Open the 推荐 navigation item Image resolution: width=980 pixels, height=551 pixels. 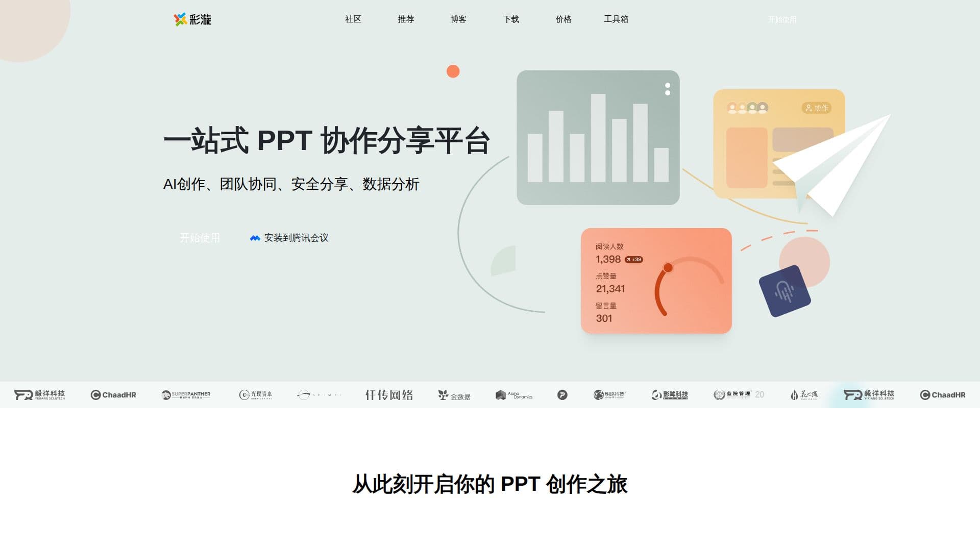pyautogui.click(x=406, y=19)
